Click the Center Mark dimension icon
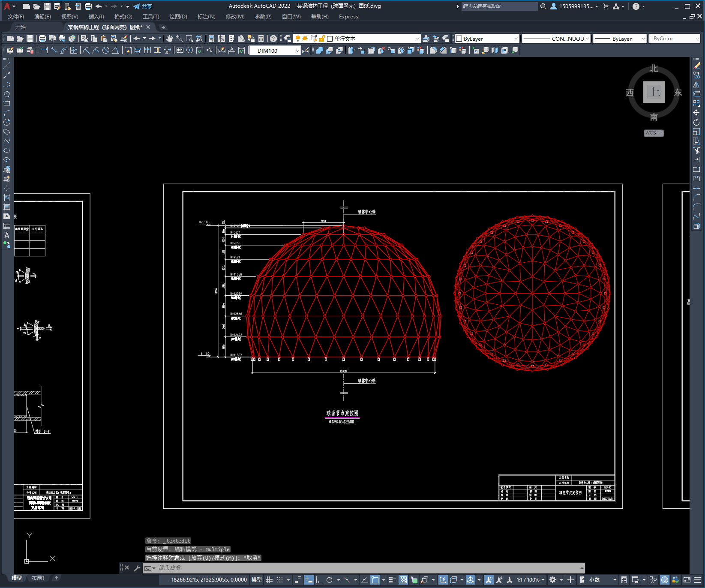705x588 pixels. (190, 50)
